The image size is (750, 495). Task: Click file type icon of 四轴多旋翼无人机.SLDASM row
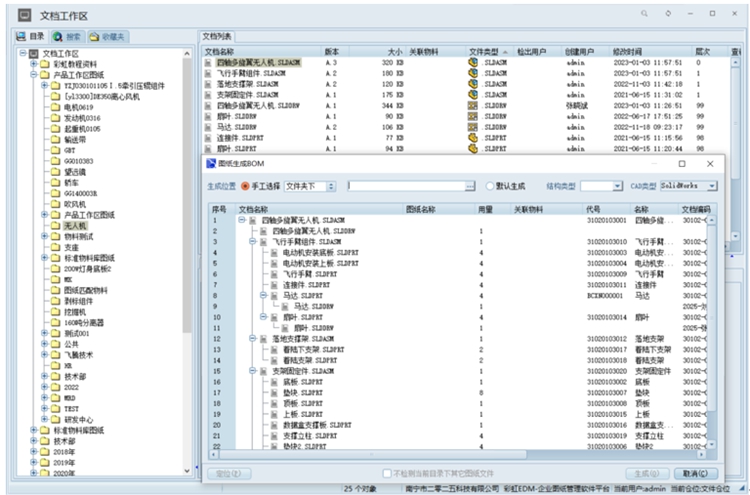point(473,62)
